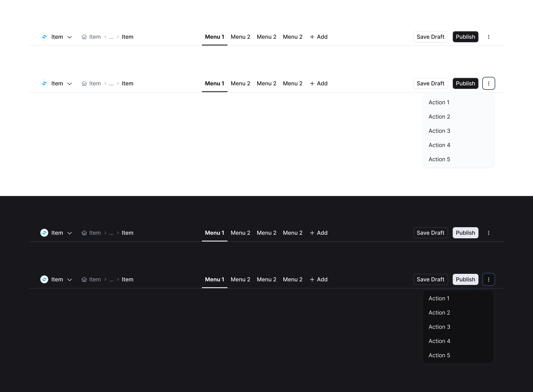Expand the Item chevron in the upper dark navbar
Viewport: 533px width, 392px height.
click(x=70, y=233)
